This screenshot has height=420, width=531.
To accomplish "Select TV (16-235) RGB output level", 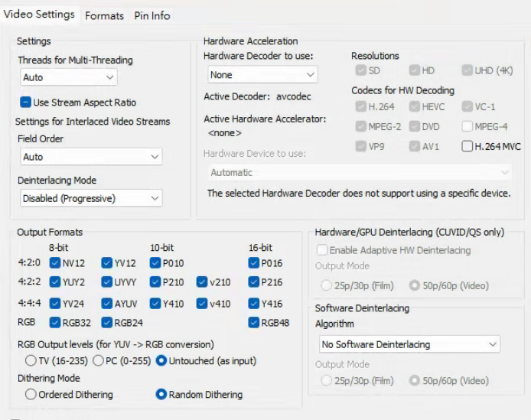I will [31, 360].
